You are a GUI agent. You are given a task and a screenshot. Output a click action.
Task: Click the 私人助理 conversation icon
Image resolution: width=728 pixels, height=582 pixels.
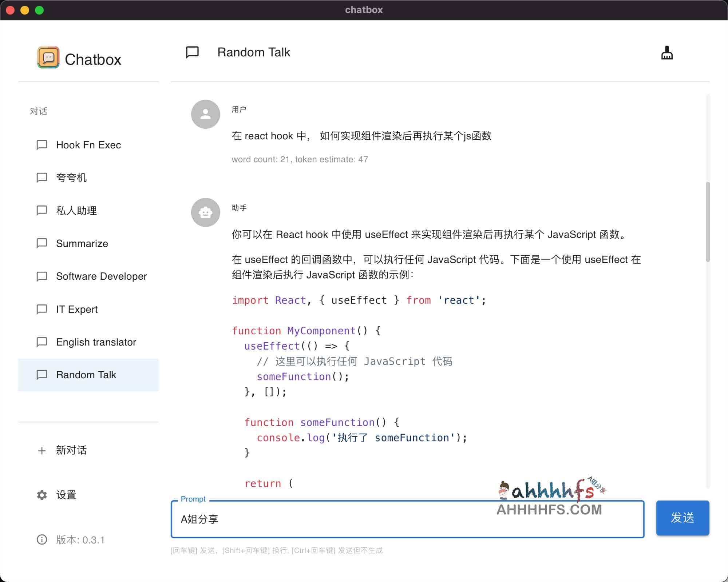click(43, 210)
